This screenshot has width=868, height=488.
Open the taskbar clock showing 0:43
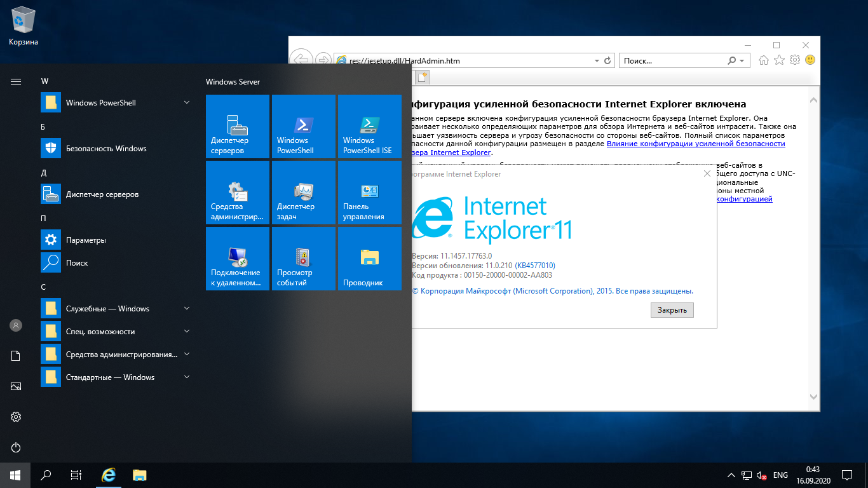(x=812, y=475)
